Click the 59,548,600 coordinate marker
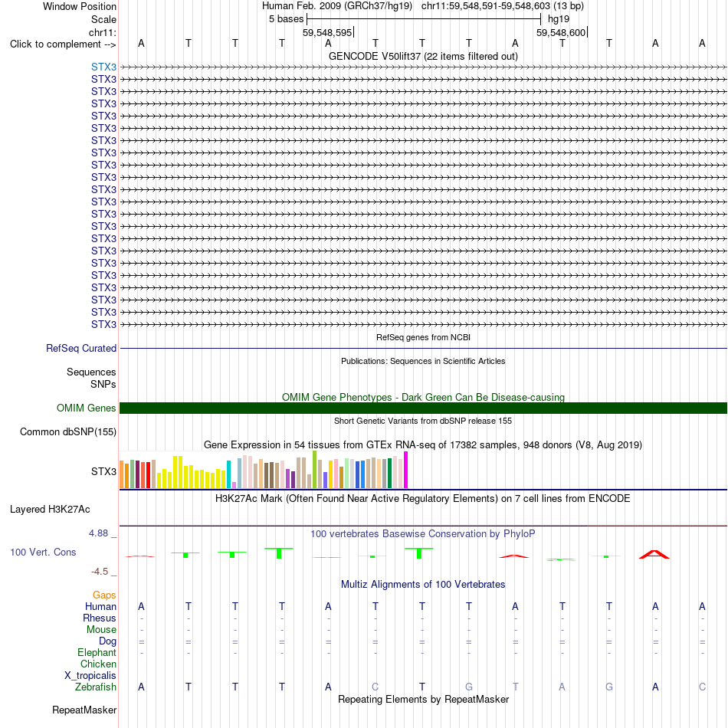The width and height of the screenshot is (728, 728). pyautogui.click(x=561, y=32)
